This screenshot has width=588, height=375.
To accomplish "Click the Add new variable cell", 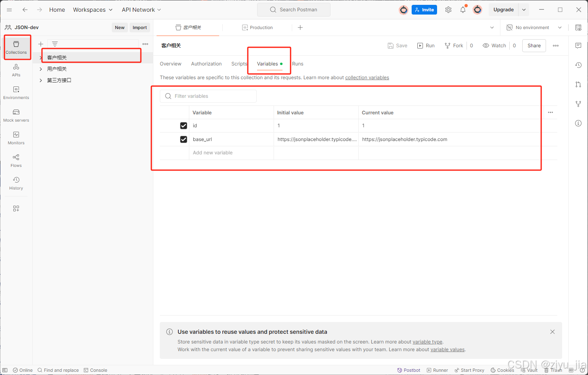I will pos(231,153).
